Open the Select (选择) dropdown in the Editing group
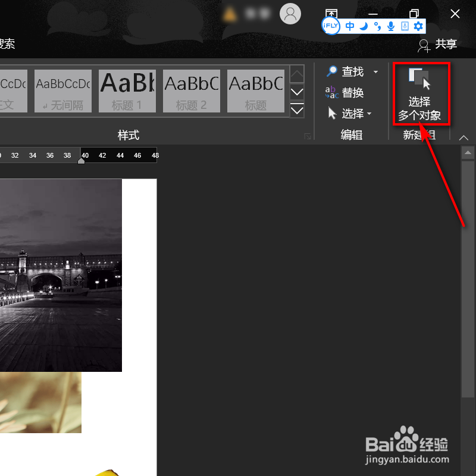The height and width of the screenshot is (476, 476). (x=350, y=114)
